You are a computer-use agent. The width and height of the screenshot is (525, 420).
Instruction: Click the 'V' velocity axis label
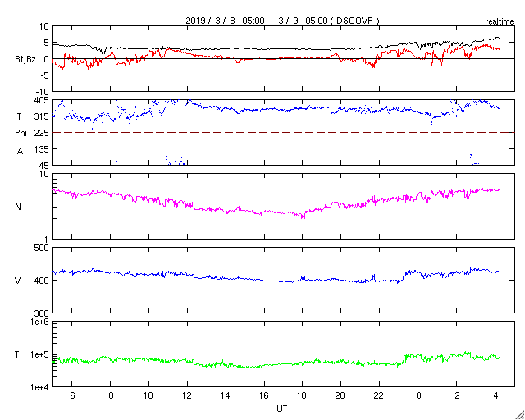tap(18, 281)
